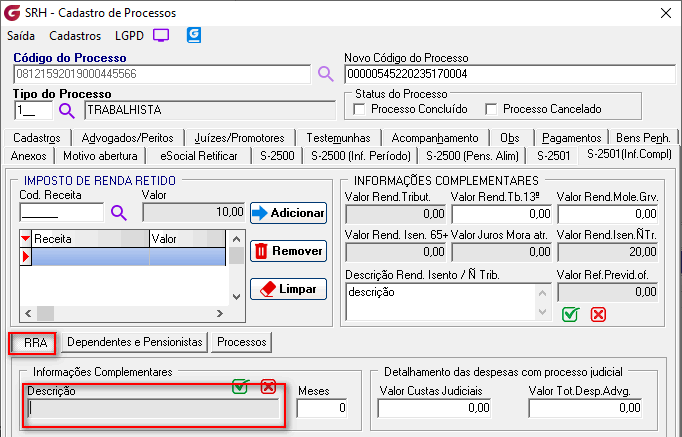Screen dimensions: 682x437
Task: Click the Limpar button
Action: pos(288,289)
